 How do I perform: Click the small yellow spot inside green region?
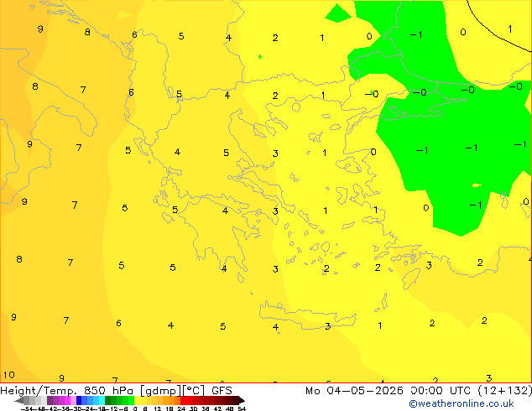point(477,185)
